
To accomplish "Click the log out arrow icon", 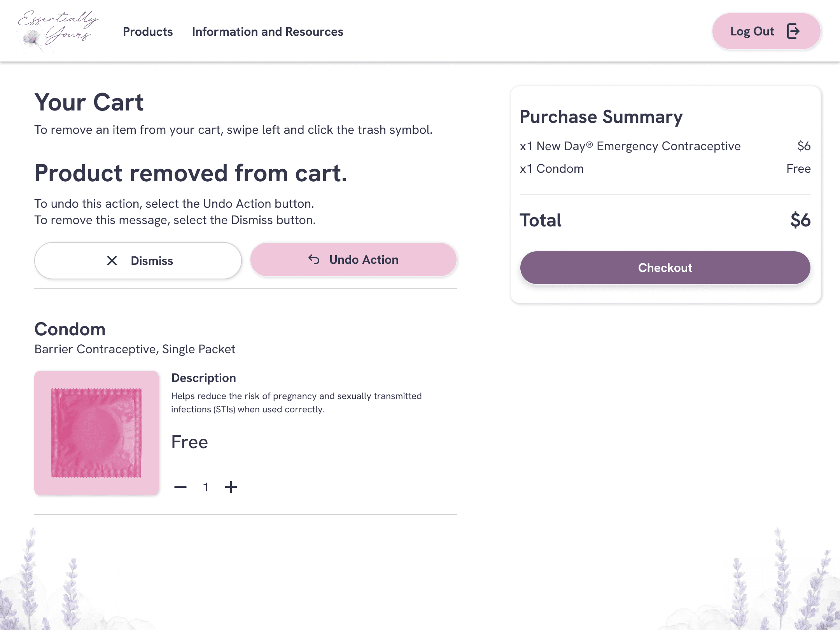I will pyautogui.click(x=793, y=31).
